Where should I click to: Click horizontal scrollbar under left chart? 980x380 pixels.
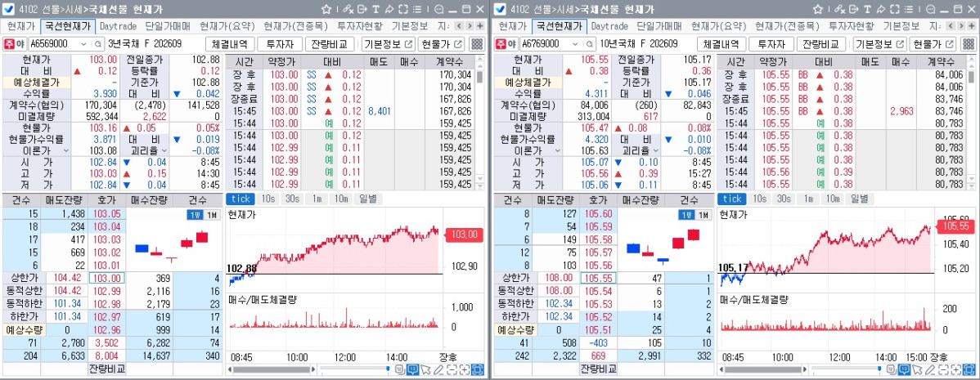tap(272, 369)
